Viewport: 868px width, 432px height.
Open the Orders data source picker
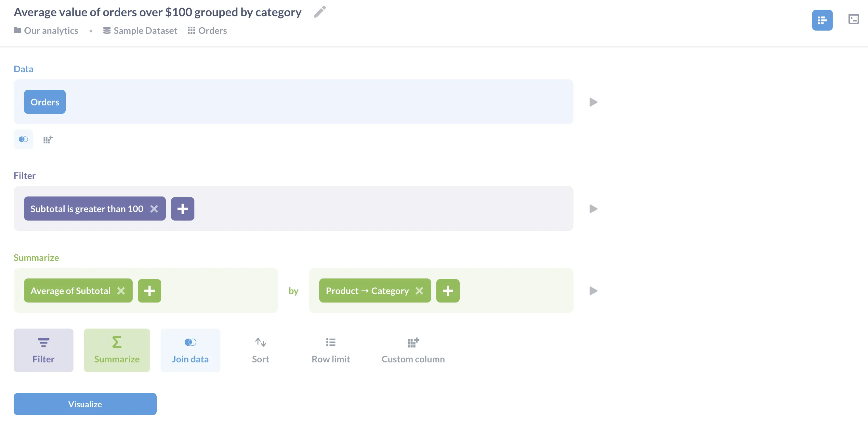pos(45,102)
